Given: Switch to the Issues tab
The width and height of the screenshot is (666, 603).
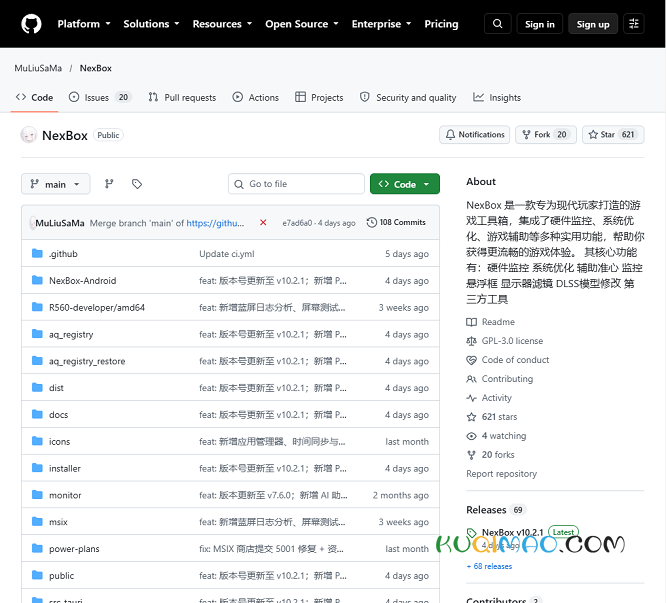Looking at the screenshot, I should tap(100, 97).
